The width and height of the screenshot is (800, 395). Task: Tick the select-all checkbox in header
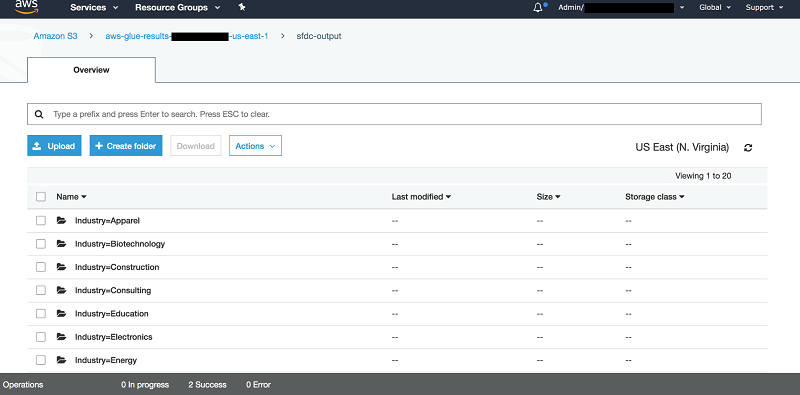[x=41, y=196]
